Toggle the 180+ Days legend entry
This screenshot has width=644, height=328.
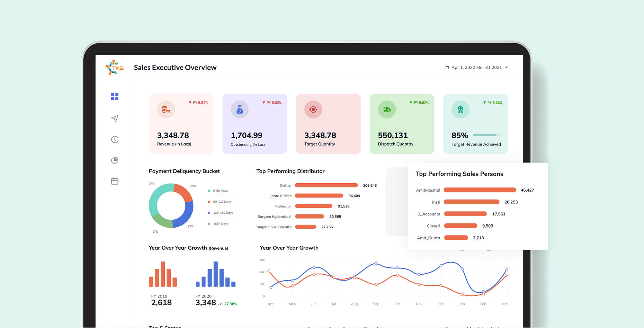[220, 224]
